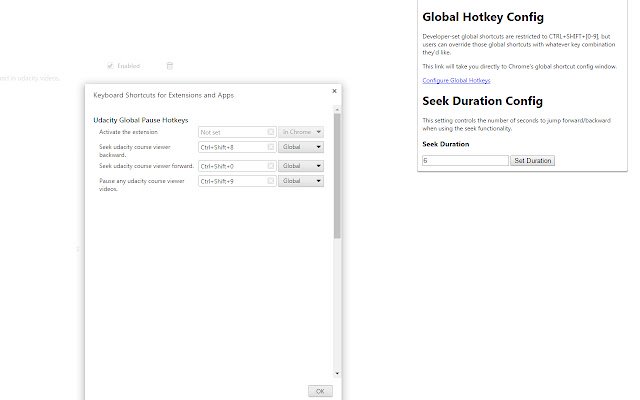The width and height of the screenshot is (640, 400).
Task: Click the Activate the extension label
Action: click(x=128, y=132)
